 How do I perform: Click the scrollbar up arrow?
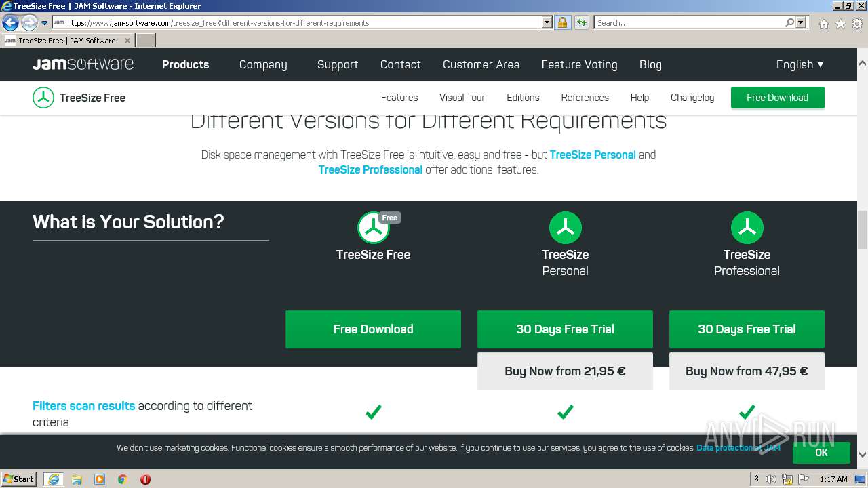click(862, 63)
